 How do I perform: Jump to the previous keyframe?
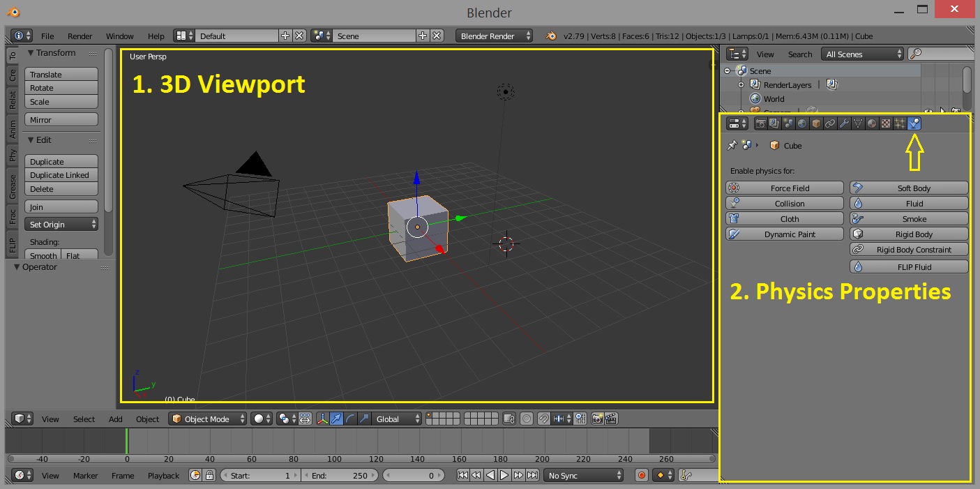476,475
